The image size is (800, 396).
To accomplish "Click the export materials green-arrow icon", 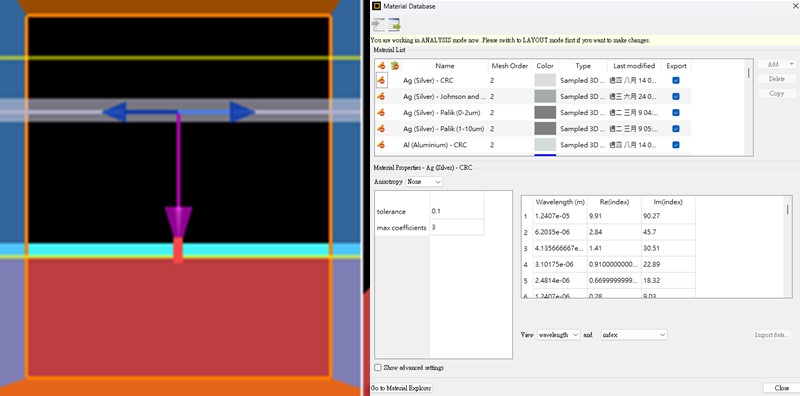I will click(394, 24).
